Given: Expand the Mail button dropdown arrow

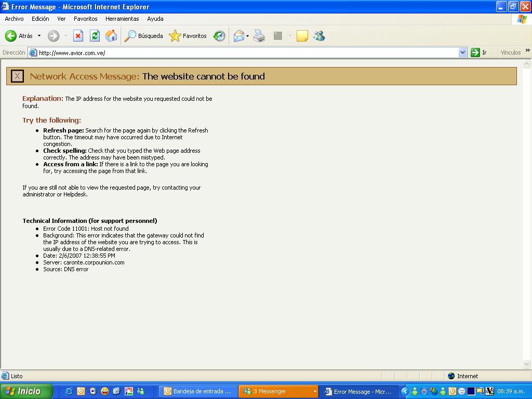Looking at the screenshot, I should [248, 36].
